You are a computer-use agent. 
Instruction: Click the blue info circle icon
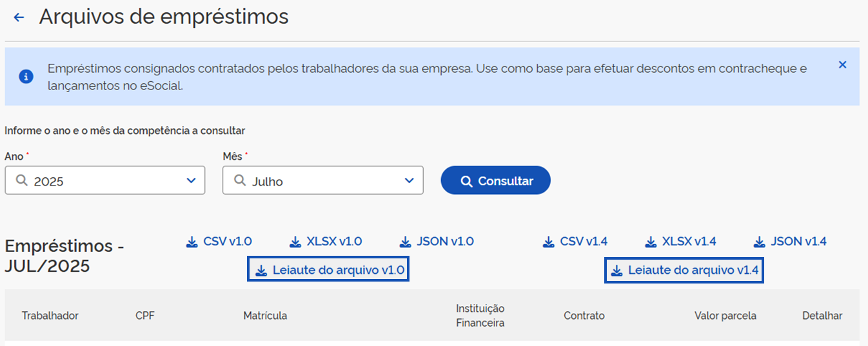[x=26, y=77]
